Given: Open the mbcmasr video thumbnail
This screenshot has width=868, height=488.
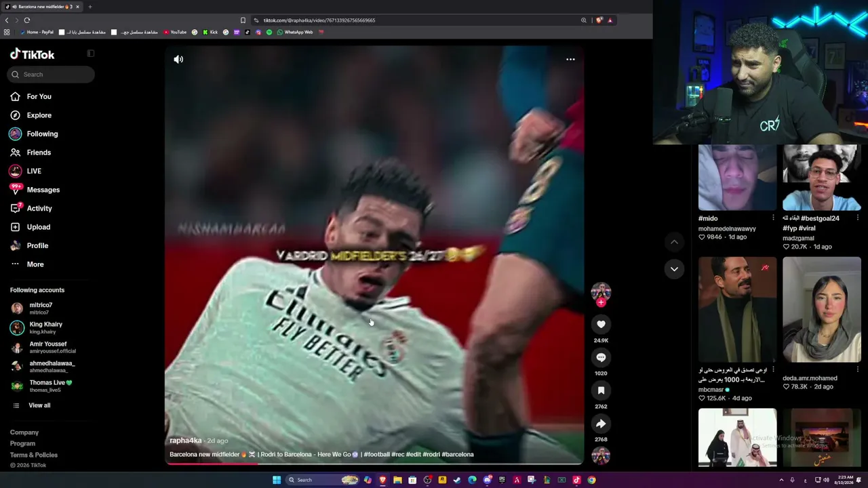Looking at the screenshot, I should (737, 309).
